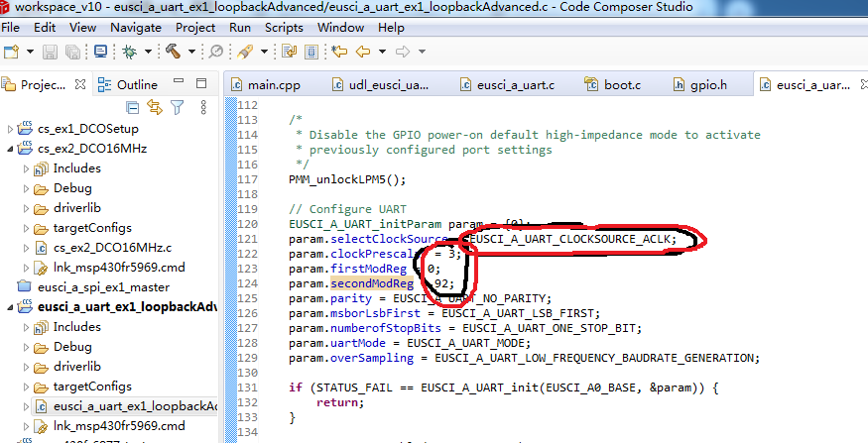
Task: Select eusci_a_uart_ex1_loopbackAd file in tree
Action: pyautogui.click(x=136, y=406)
